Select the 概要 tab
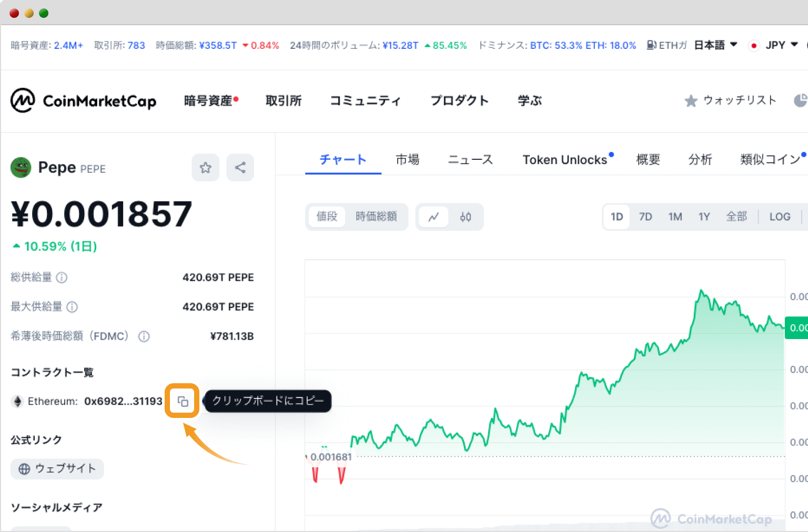 (x=648, y=159)
